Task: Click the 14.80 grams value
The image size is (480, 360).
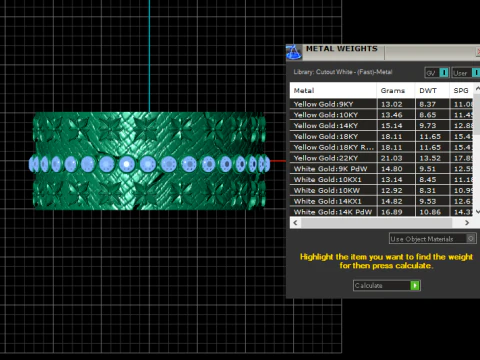Action: 392,169
